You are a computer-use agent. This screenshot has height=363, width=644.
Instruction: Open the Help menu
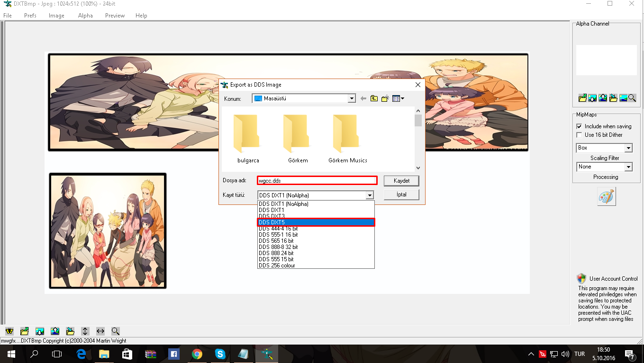tap(141, 16)
